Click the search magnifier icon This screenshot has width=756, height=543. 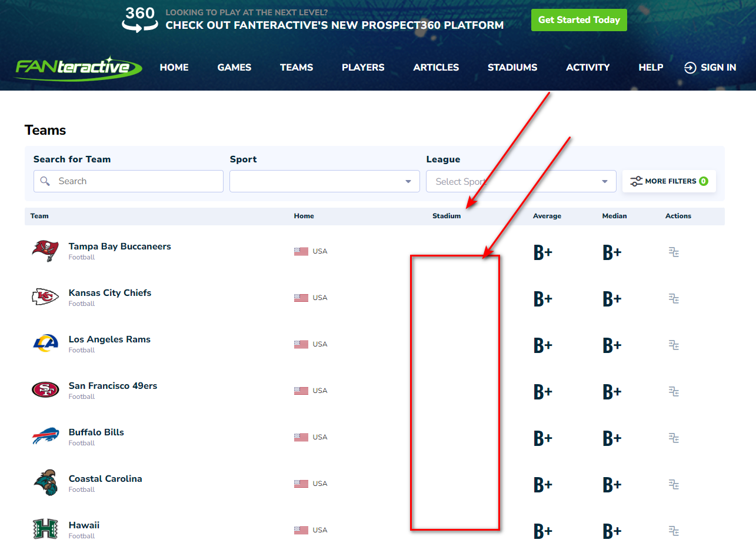[x=45, y=181]
